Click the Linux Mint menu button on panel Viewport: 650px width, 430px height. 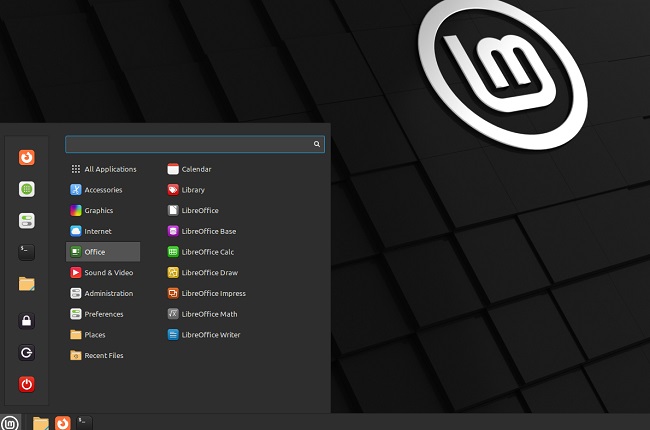coord(10,423)
